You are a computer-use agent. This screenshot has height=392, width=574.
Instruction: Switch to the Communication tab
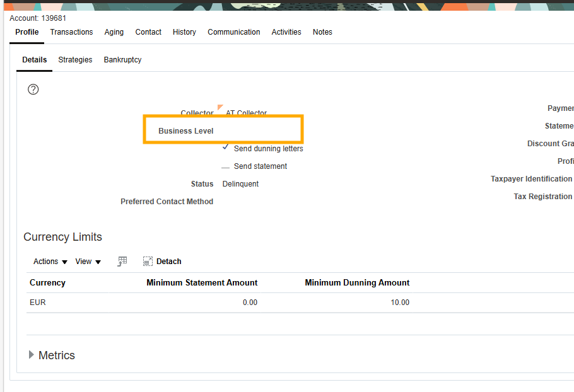[234, 32]
